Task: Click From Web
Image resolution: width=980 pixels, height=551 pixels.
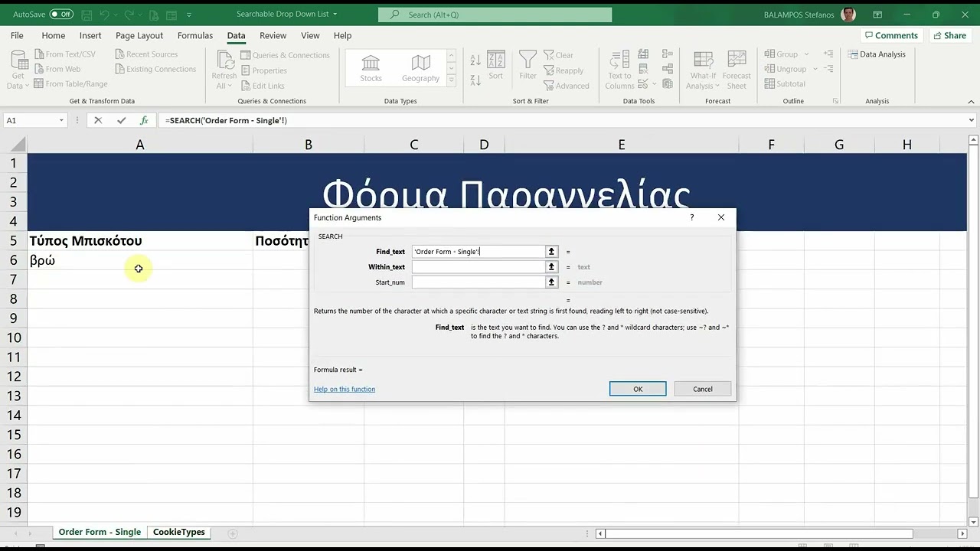Action: [57, 69]
